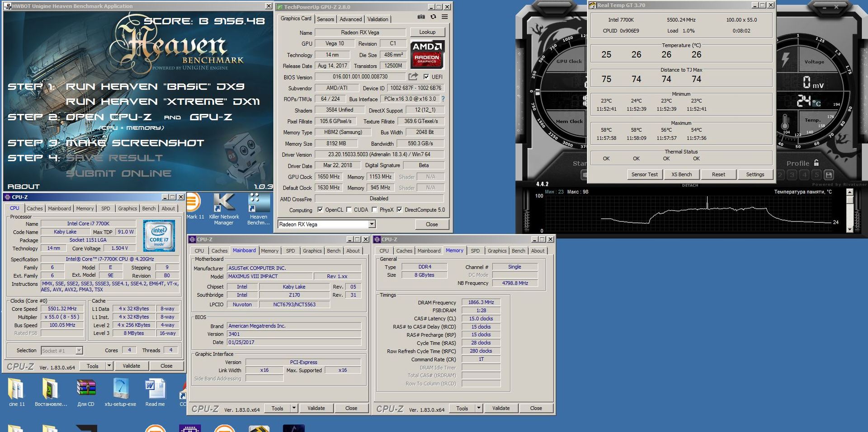The width and height of the screenshot is (868, 432).
Task: Open About tab in CPU-Z CPU window
Action: click(168, 208)
